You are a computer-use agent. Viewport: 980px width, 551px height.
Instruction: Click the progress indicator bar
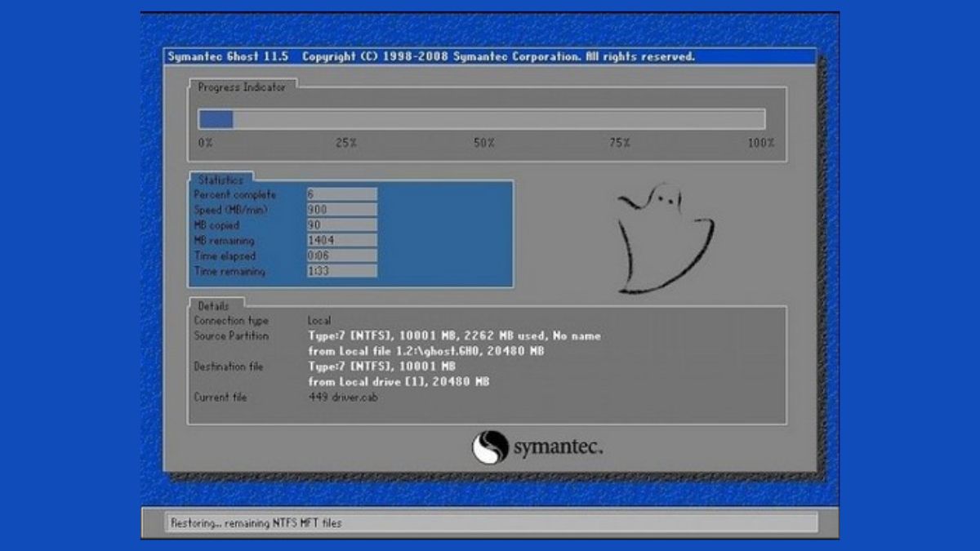[482, 119]
